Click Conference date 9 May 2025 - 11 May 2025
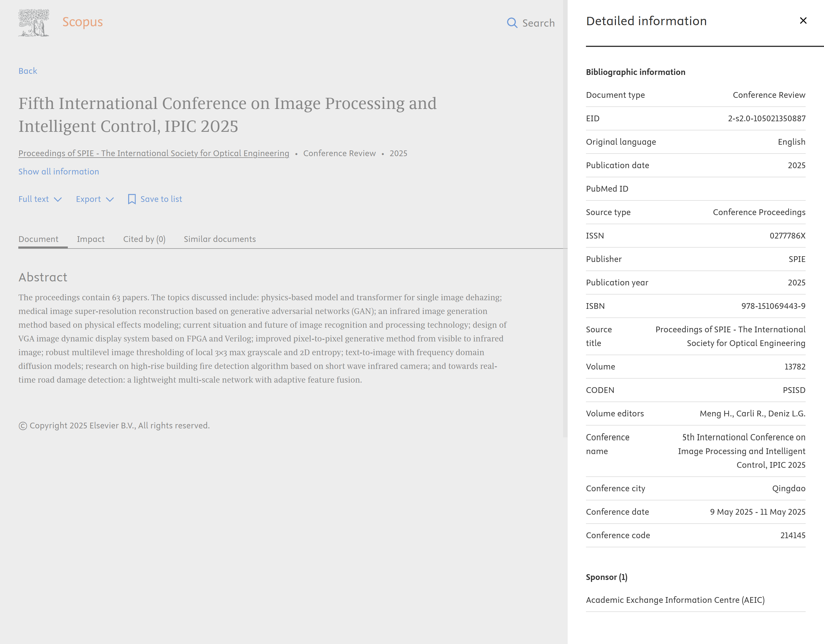The width and height of the screenshot is (824, 644). point(758,512)
